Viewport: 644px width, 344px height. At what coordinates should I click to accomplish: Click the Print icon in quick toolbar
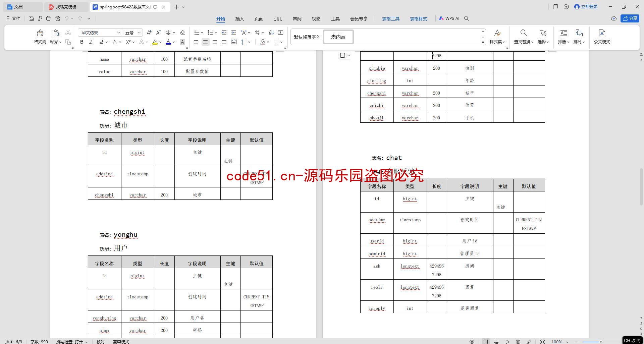tap(49, 18)
